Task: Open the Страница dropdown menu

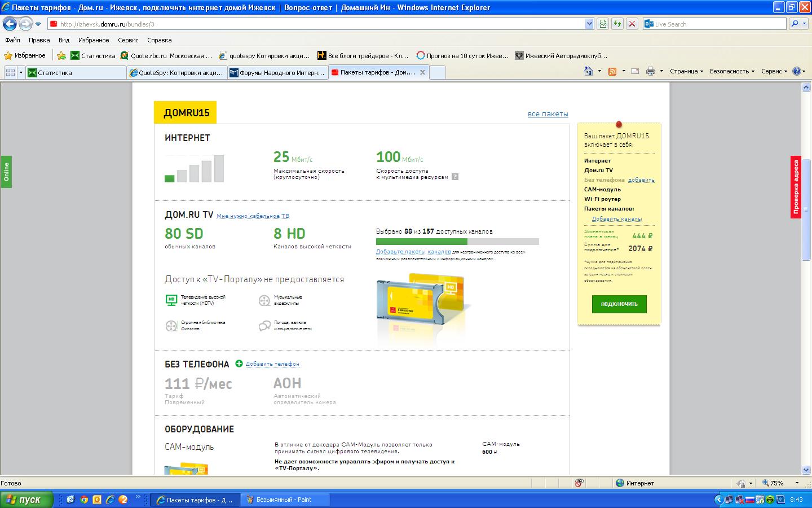Action: tap(686, 71)
